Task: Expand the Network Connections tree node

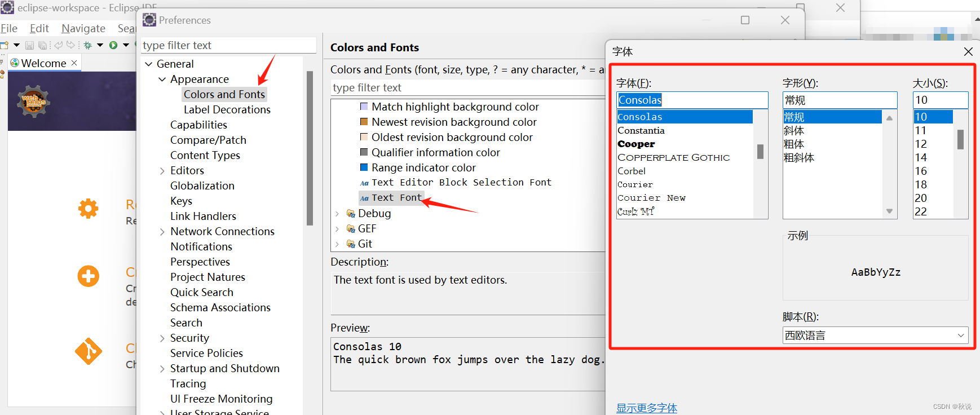Action: click(162, 232)
